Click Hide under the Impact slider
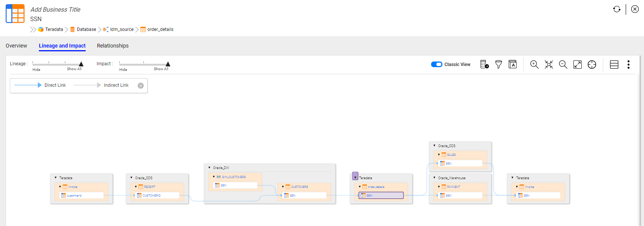This screenshot has width=644, height=226. click(x=123, y=69)
